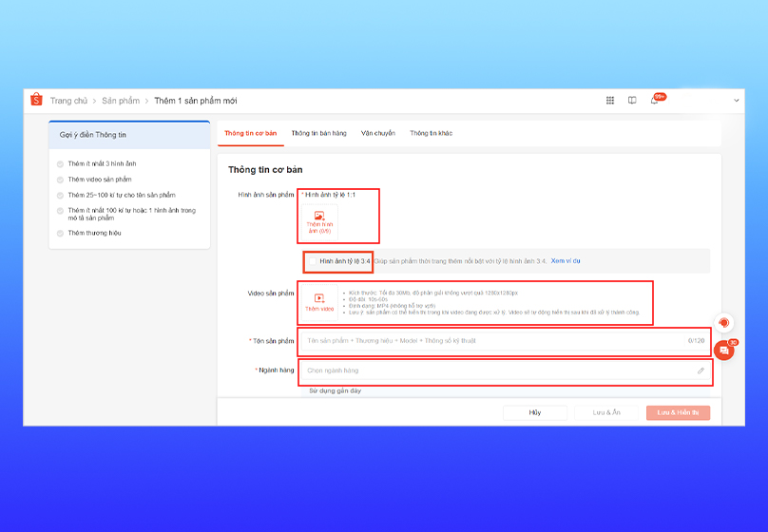Click the Lưu & Hiển thị button
The width and height of the screenshot is (768, 532).
(x=678, y=412)
